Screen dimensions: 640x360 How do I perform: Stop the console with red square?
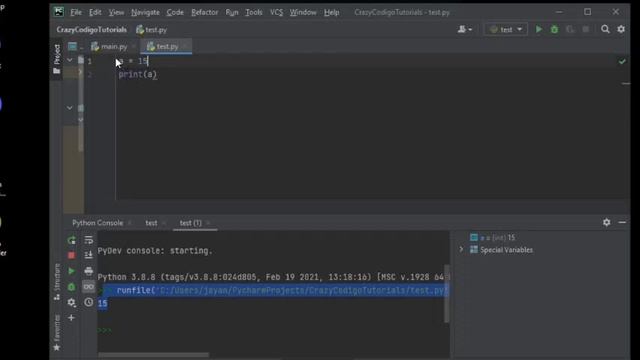coord(71,256)
